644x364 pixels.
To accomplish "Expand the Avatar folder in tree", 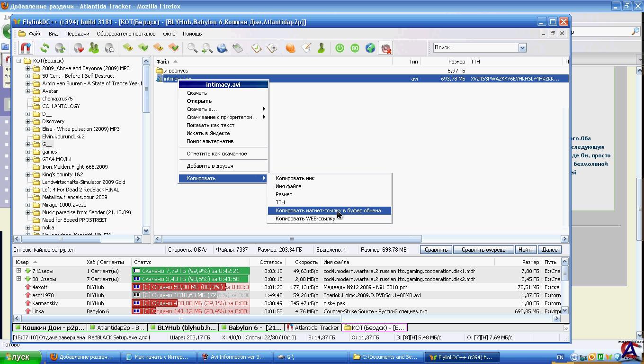I will (x=27, y=91).
